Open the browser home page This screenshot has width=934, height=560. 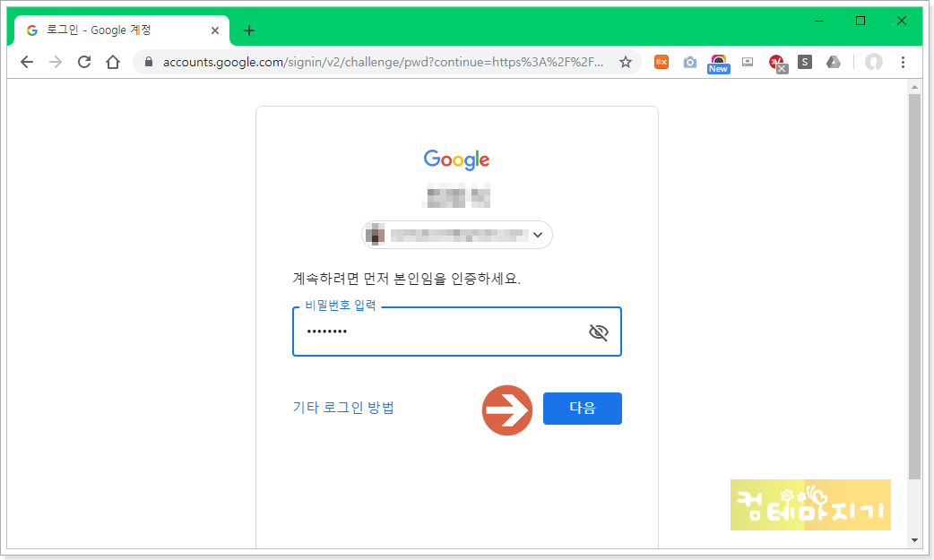pos(113,62)
